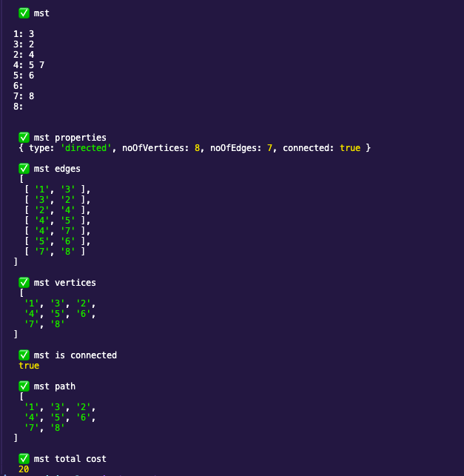Click the yellow 'true' below 'mst is connected'
The height and width of the screenshot is (476, 464).
29,366
